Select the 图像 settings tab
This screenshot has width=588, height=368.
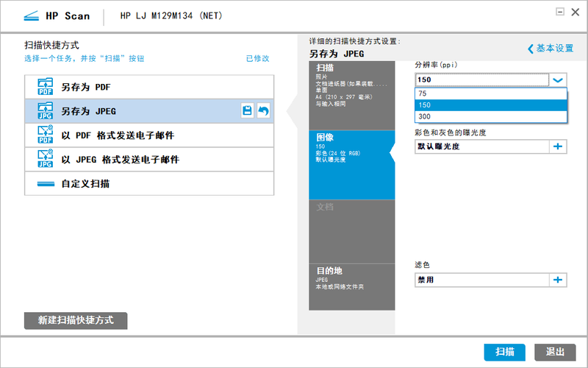coord(351,164)
